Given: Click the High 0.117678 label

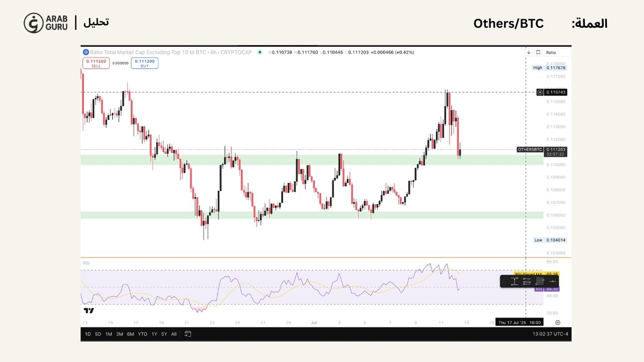Looking at the screenshot, I should click(550, 68).
